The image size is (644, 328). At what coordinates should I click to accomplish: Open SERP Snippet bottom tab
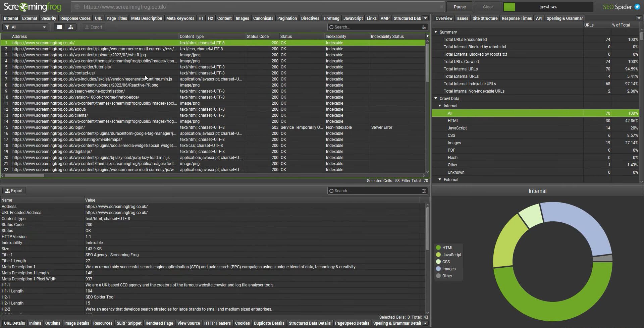click(129, 323)
